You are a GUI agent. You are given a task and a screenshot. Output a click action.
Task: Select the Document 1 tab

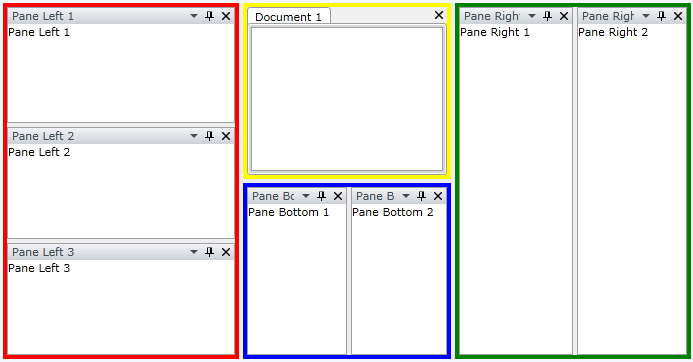pyautogui.click(x=289, y=17)
